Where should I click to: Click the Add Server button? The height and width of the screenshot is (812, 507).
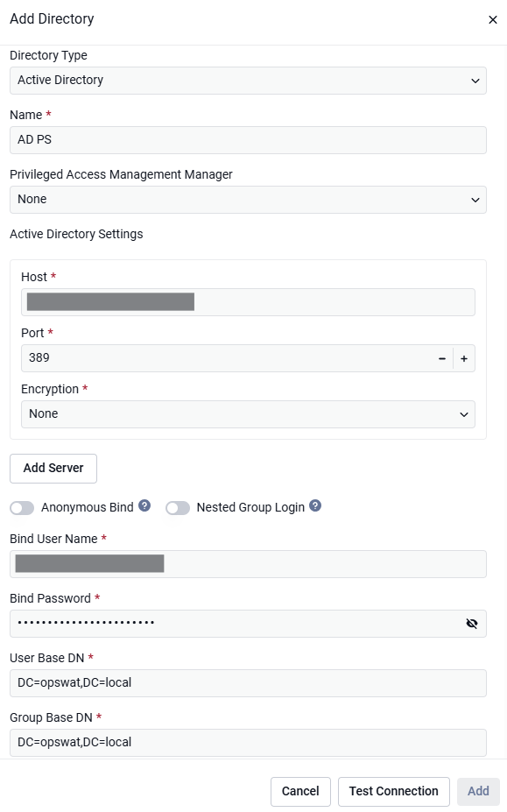(x=53, y=468)
